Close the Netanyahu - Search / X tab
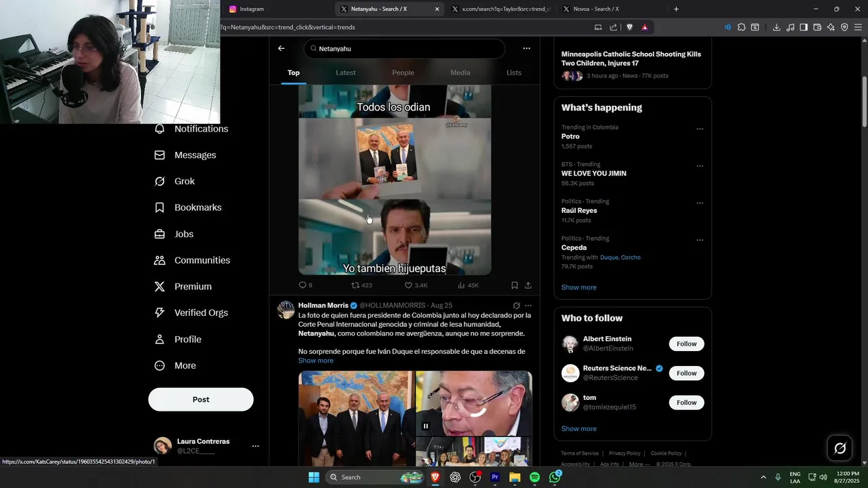This screenshot has width=868, height=488. [x=437, y=9]
